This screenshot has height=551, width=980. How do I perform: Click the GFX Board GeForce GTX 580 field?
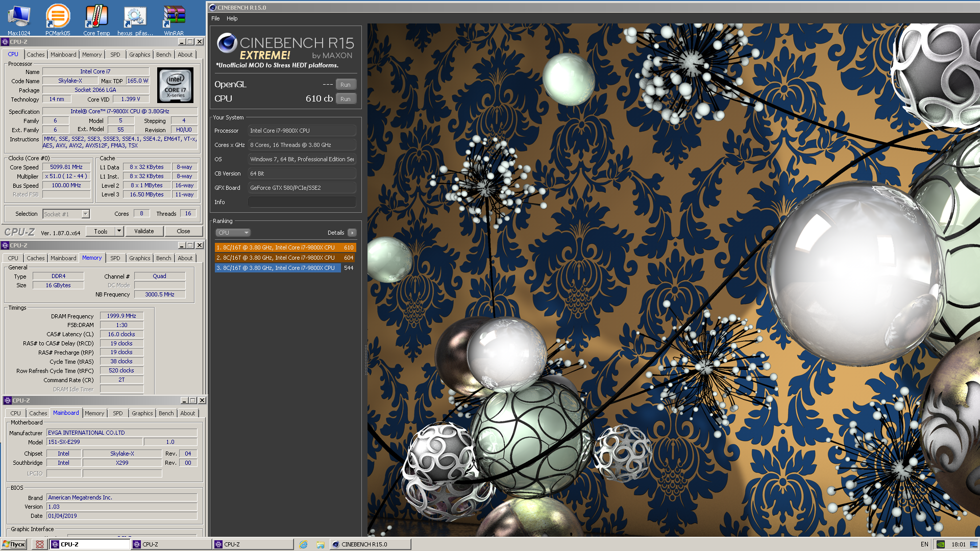(x=302, y=188)
